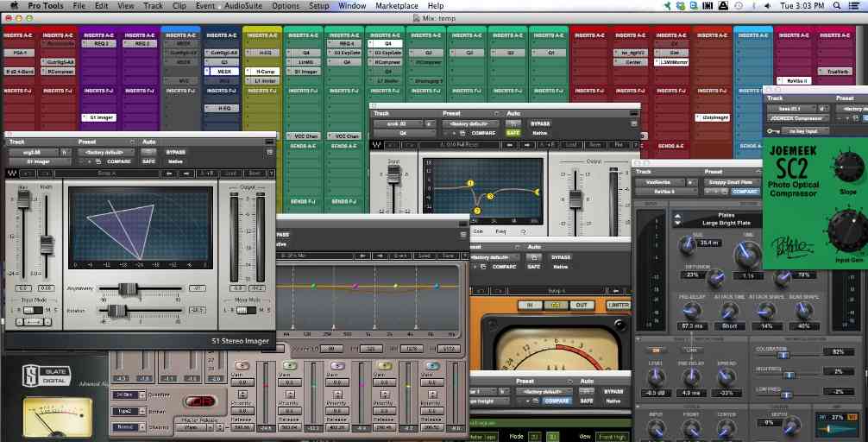
Task: Open the Setup menu
Action: (319, 5)
